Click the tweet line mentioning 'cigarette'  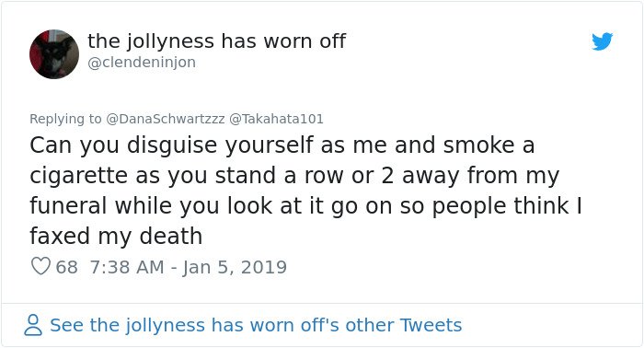(294, 176)
